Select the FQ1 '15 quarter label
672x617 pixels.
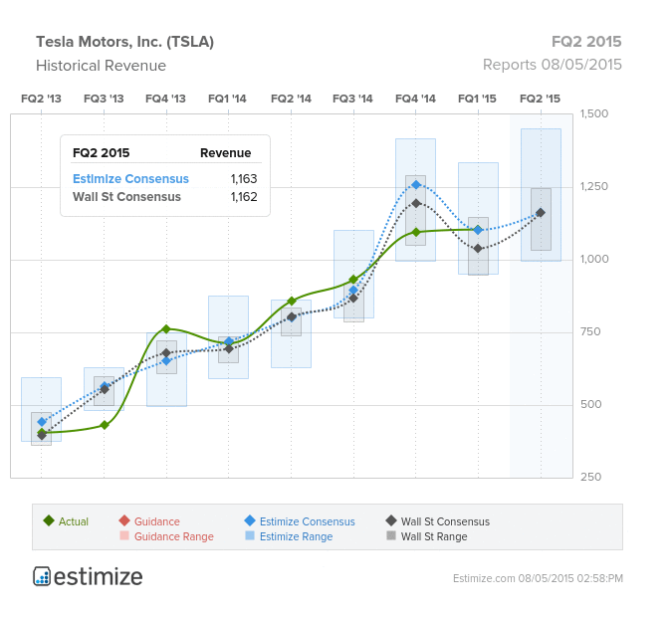click(477, 99)
